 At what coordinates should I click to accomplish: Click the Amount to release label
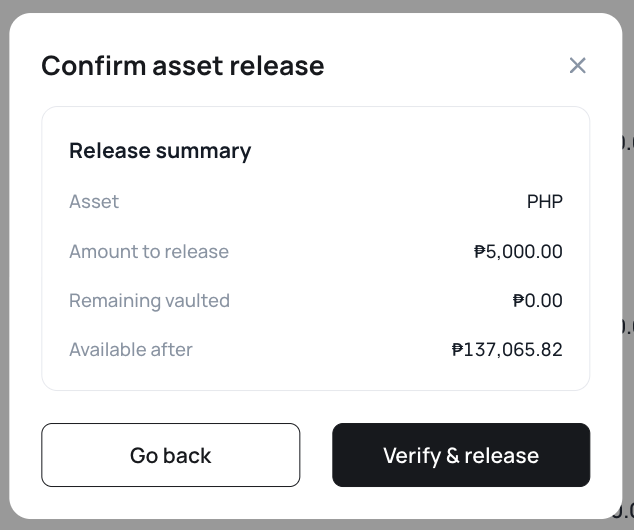tap(149, 251)
